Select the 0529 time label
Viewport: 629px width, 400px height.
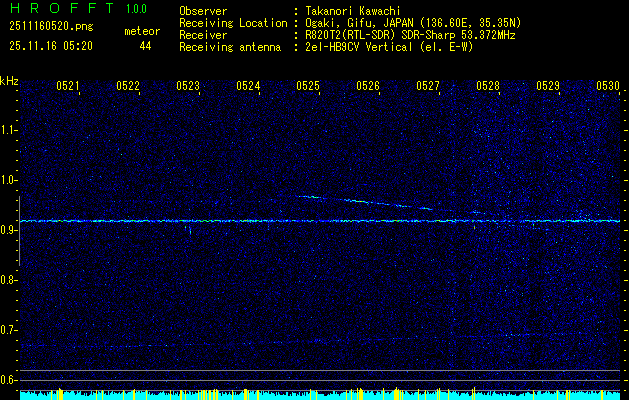548,85
